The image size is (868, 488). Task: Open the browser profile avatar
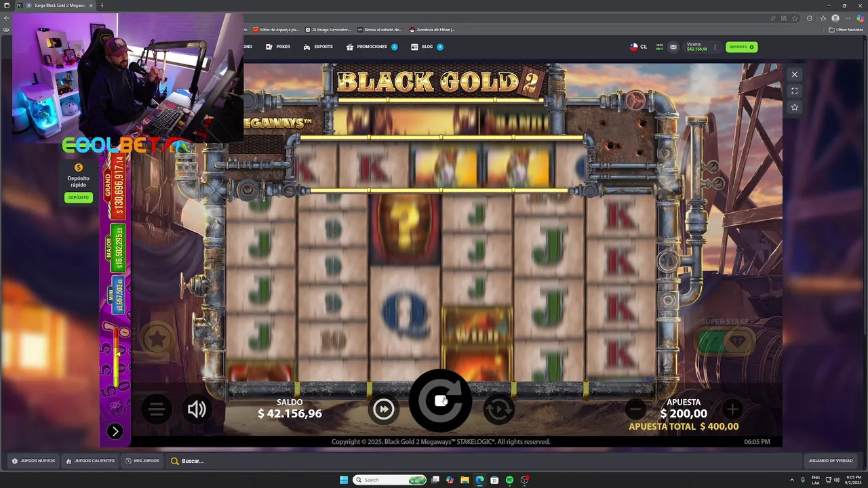coord(835,18)
